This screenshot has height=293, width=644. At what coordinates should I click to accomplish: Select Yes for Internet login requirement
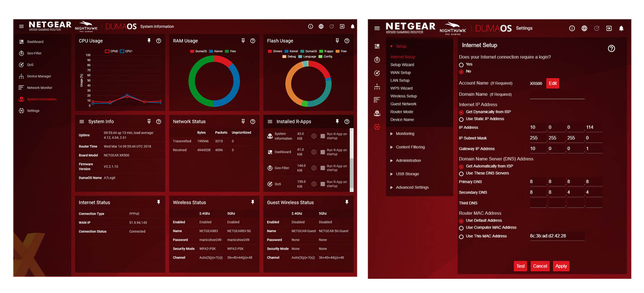461,65
